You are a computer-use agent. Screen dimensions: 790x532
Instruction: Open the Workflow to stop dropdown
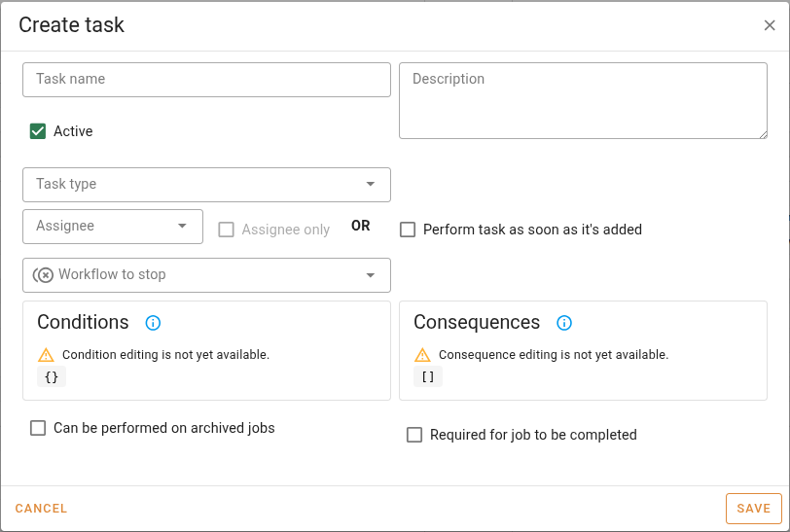206,275
